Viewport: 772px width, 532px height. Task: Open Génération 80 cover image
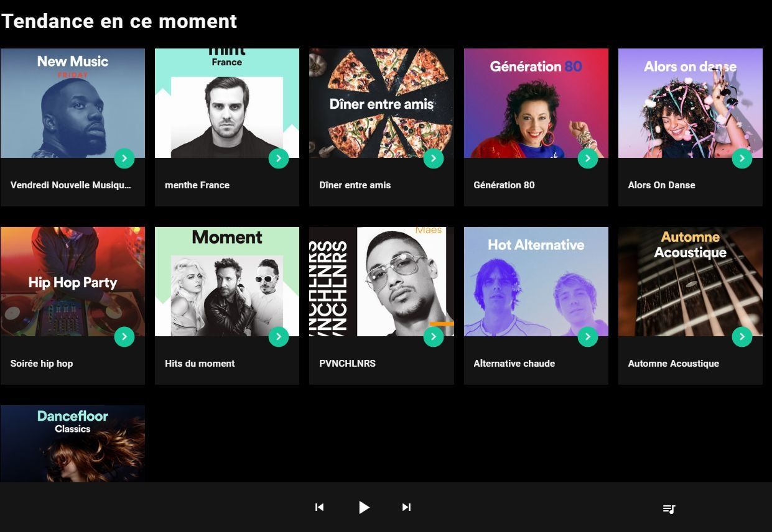click(x=536, y=103)
